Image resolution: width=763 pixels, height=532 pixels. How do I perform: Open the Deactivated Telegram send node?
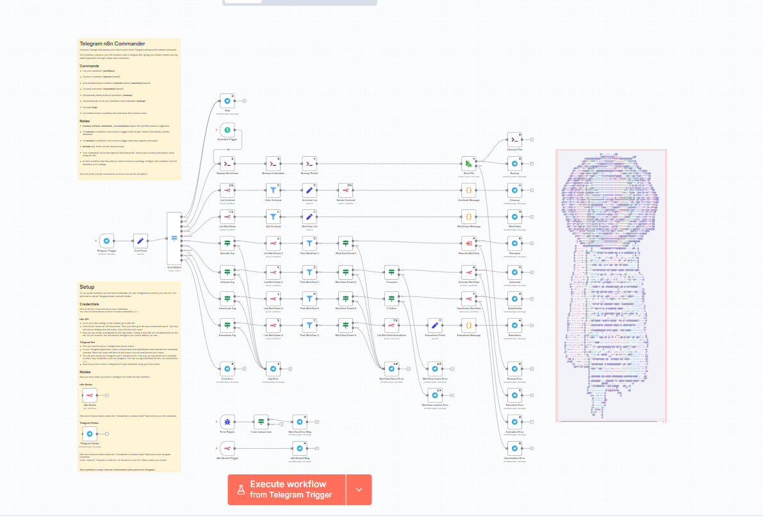click(514, 298)
